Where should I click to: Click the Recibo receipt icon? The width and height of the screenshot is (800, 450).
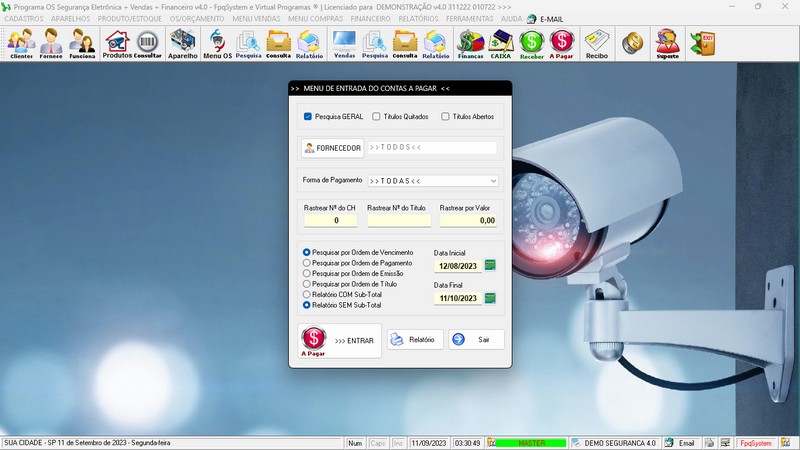pos(596,44)
